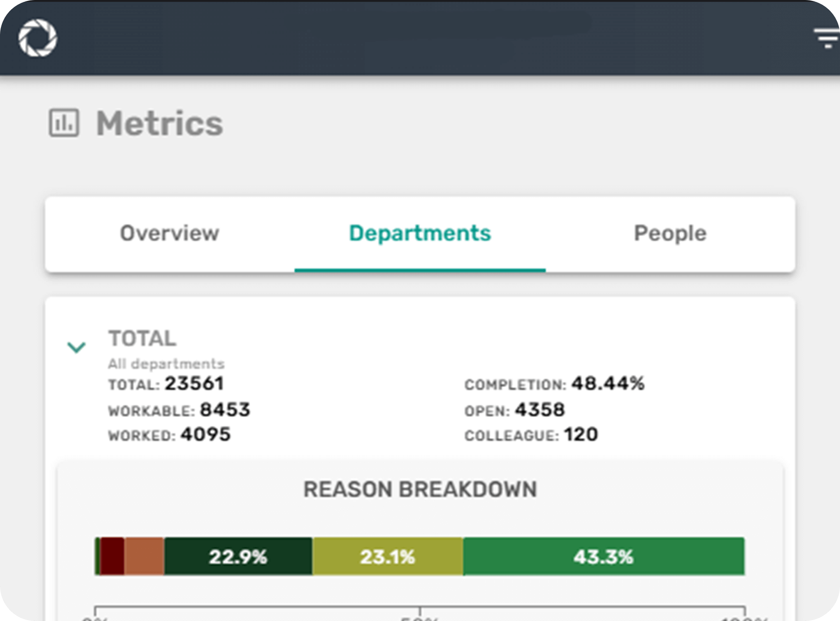Screen dimensions: 840x621
Task: Click the orange-brown bar segment
Action: [144, 556]
